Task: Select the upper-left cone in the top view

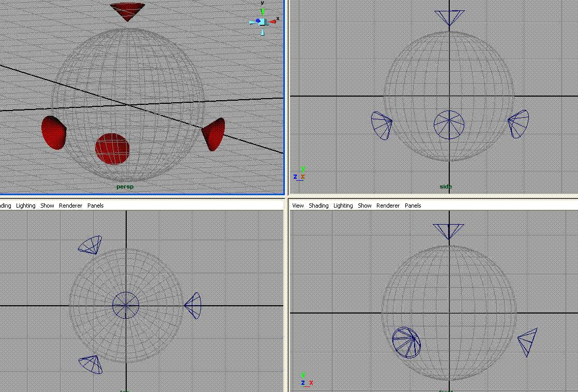Action: tap(90, 244)
